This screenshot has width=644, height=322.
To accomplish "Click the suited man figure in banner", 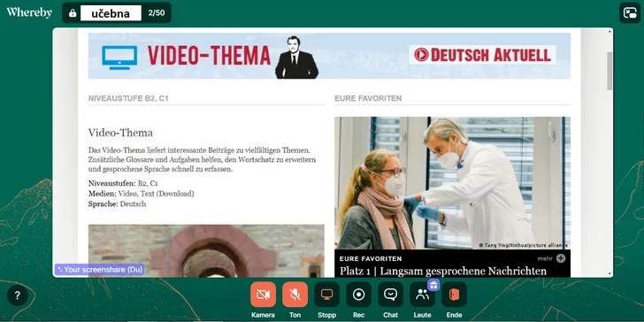I will tap(296, 57).
